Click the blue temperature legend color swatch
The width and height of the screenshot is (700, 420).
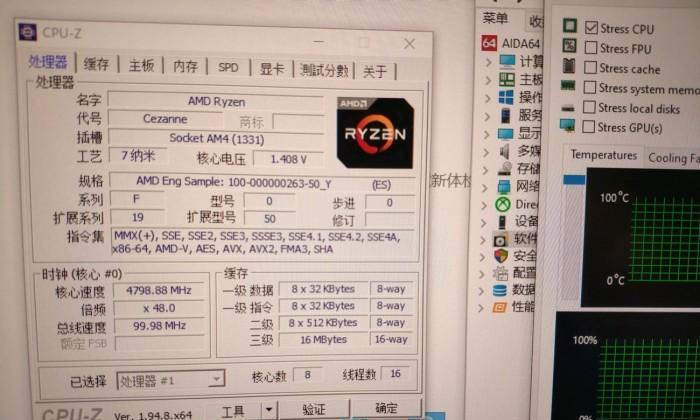click(x=574, y=180)
